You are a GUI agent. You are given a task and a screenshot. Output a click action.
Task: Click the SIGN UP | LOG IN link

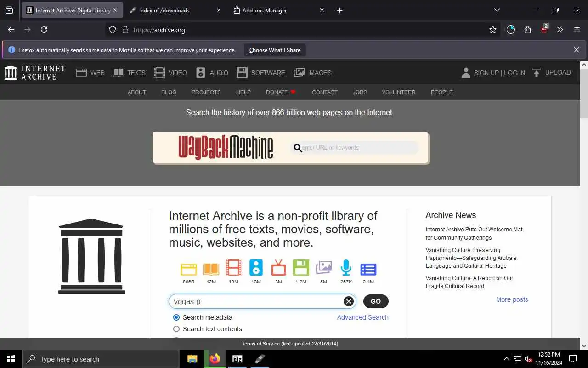coord(499,73)
